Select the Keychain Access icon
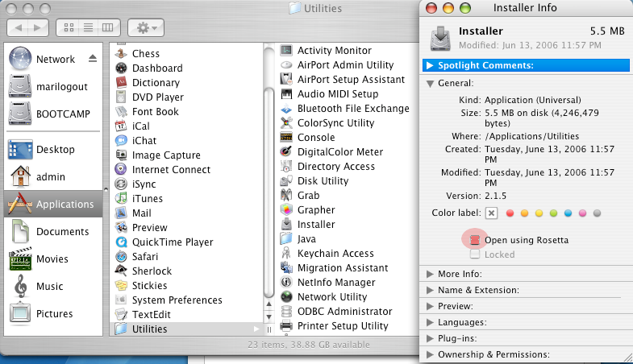This screenshot has height=364, width=633. (286, 253)
